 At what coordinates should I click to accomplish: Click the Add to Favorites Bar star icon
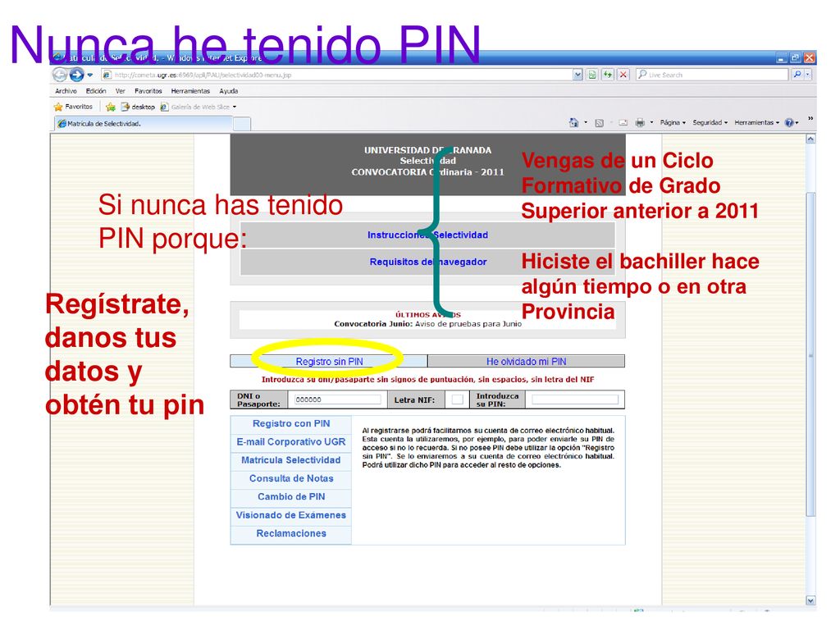[x=111, y=107]
